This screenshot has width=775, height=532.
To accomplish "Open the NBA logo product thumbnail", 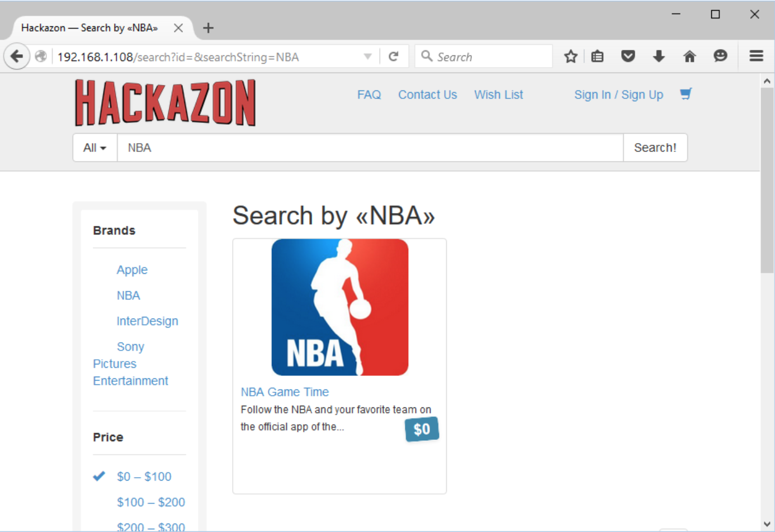I will click(340, 307).
